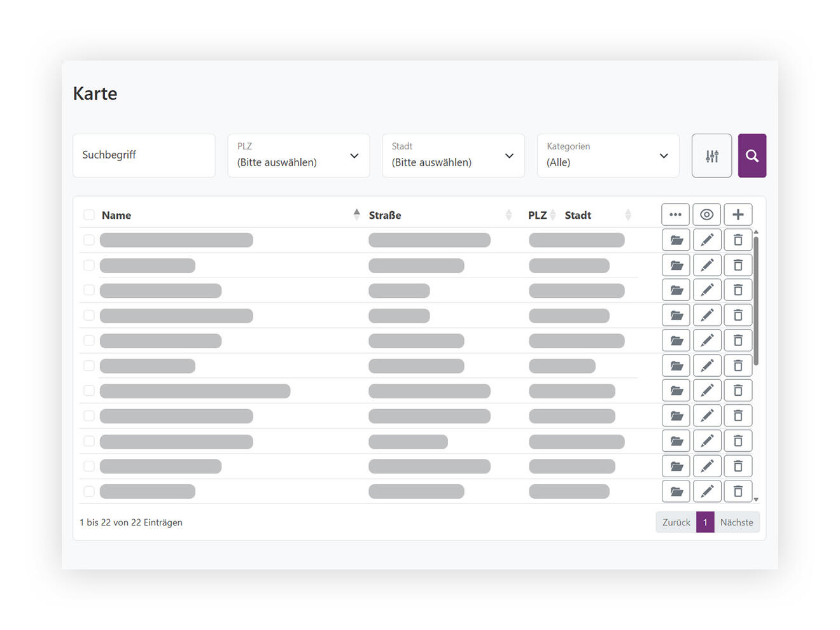Toggle the eye visibility icon in header
Image resolution: width=840 pixels, height=630 pixels.
706,214
